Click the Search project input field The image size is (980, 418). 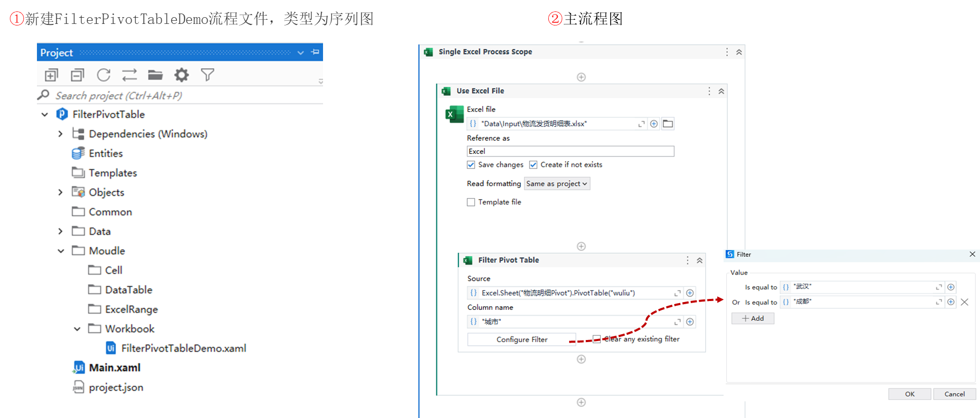click(x=182, y=96)
